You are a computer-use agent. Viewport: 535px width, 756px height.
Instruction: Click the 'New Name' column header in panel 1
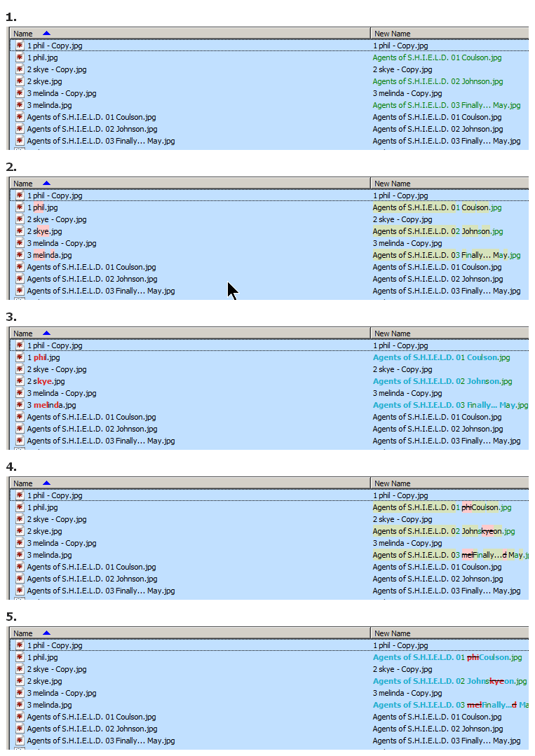[449, 33]
